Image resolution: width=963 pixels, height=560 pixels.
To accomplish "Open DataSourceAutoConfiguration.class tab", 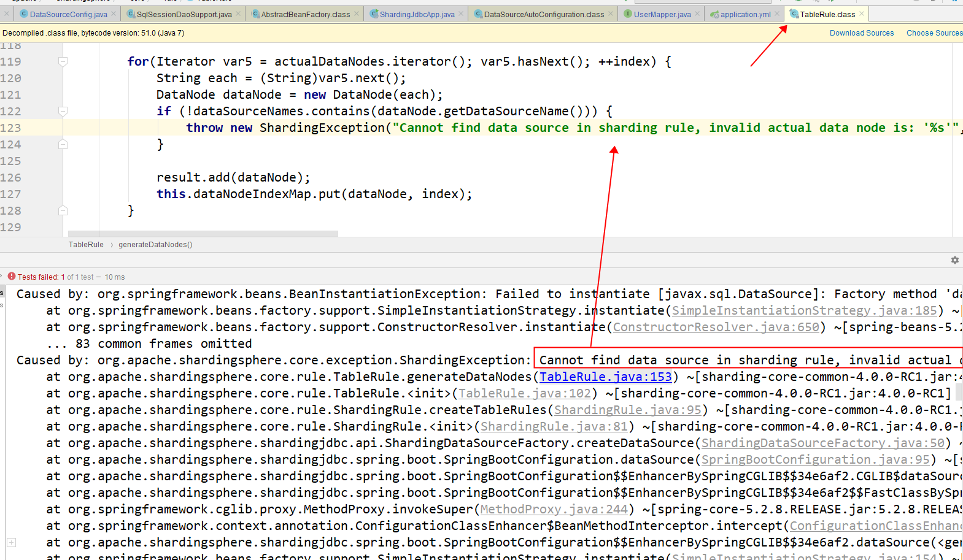I will coord(544,14).
